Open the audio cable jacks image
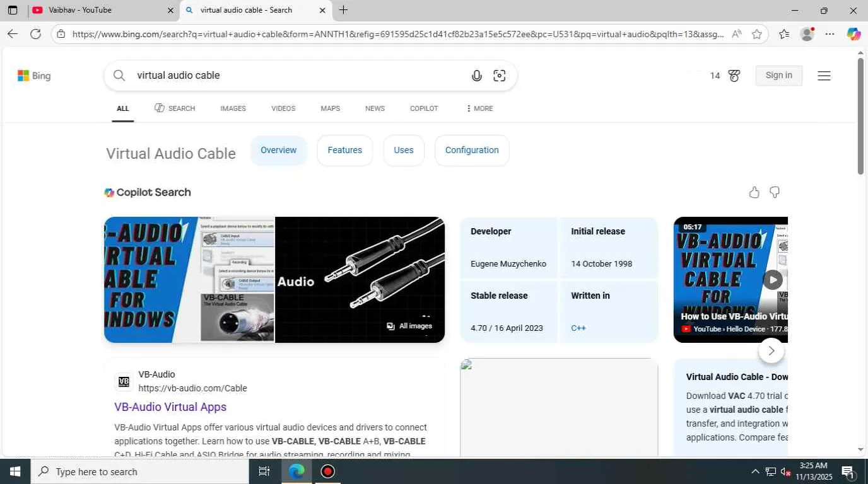868x484 pixels. pyautogui.click(x=360, y=280)
